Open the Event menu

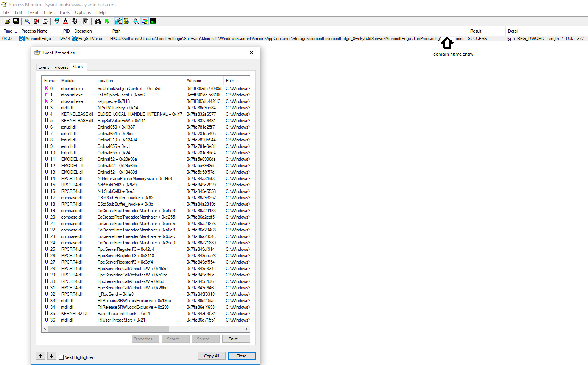[x=33, y=12]
